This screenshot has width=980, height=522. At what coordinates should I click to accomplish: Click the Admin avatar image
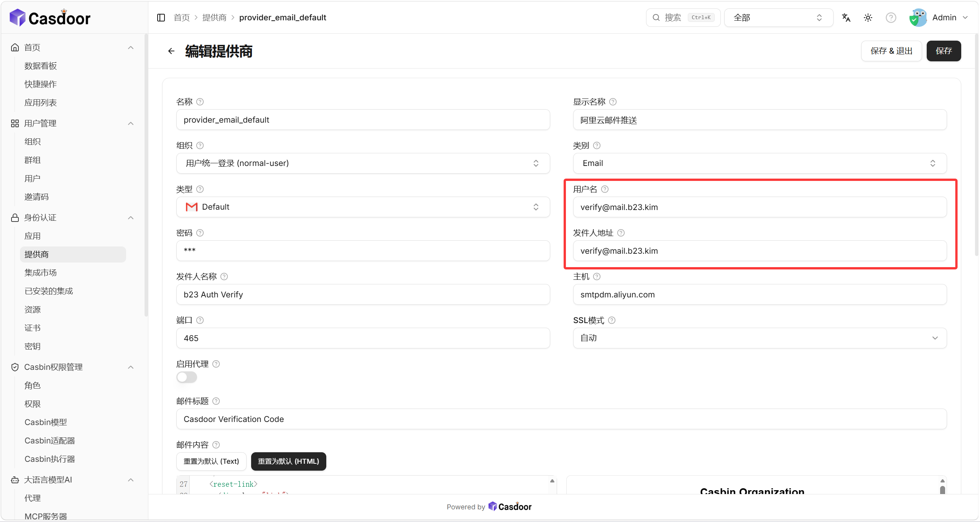click(x=918, y=18)
